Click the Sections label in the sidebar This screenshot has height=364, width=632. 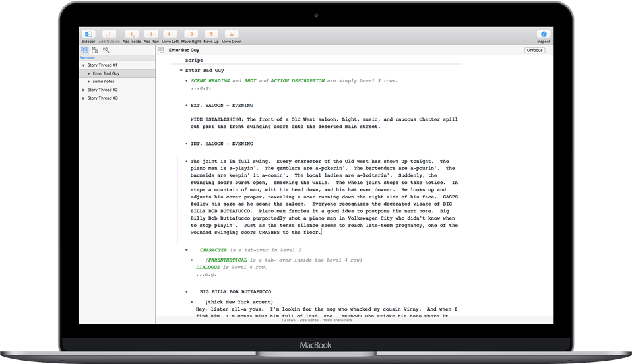pyautogui.click(x=88, y=58)
